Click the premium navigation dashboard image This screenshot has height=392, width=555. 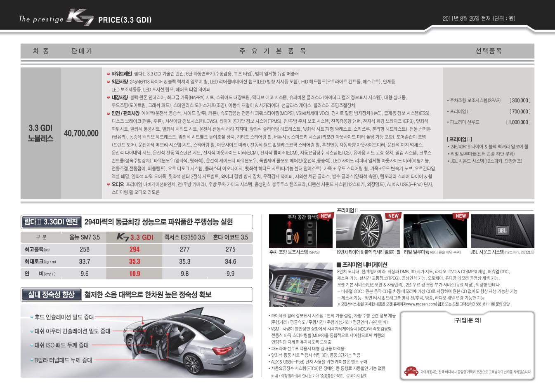click(300, 284)
